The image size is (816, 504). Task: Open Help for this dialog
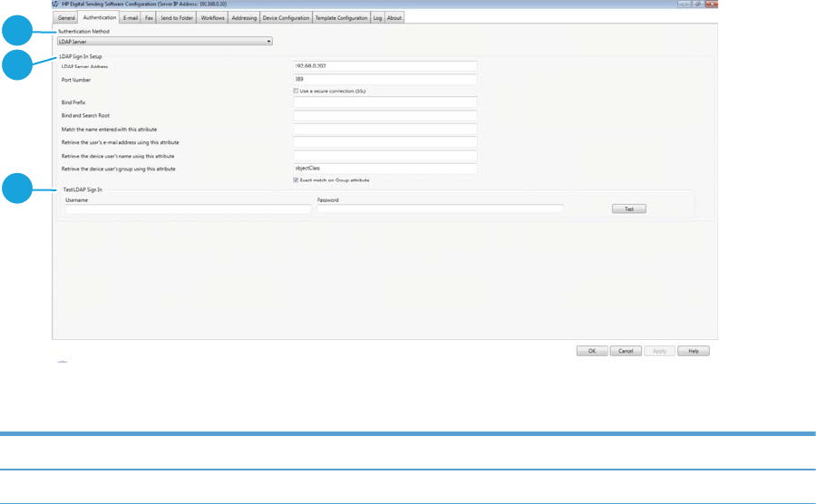pyautogui.click(x=694, y=351)
